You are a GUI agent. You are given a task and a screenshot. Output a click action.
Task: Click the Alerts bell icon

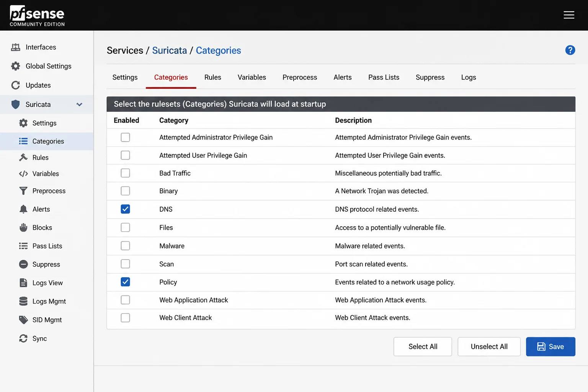[23, 209]
